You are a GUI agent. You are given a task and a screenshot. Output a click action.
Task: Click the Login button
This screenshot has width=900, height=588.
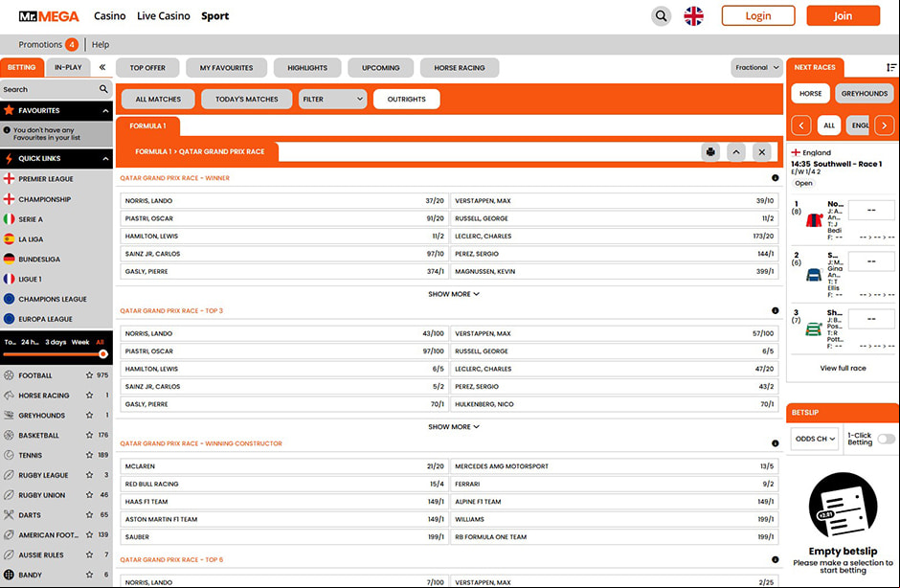758,16
